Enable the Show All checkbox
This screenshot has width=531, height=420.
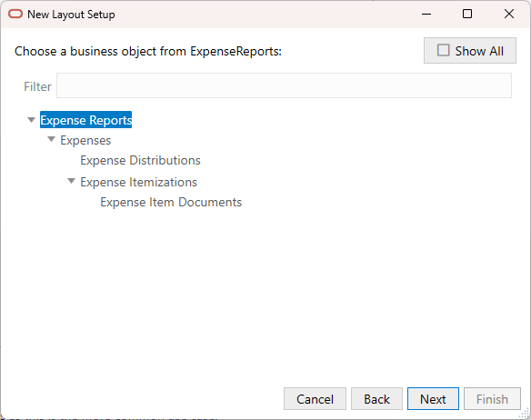tap(444, 51)
